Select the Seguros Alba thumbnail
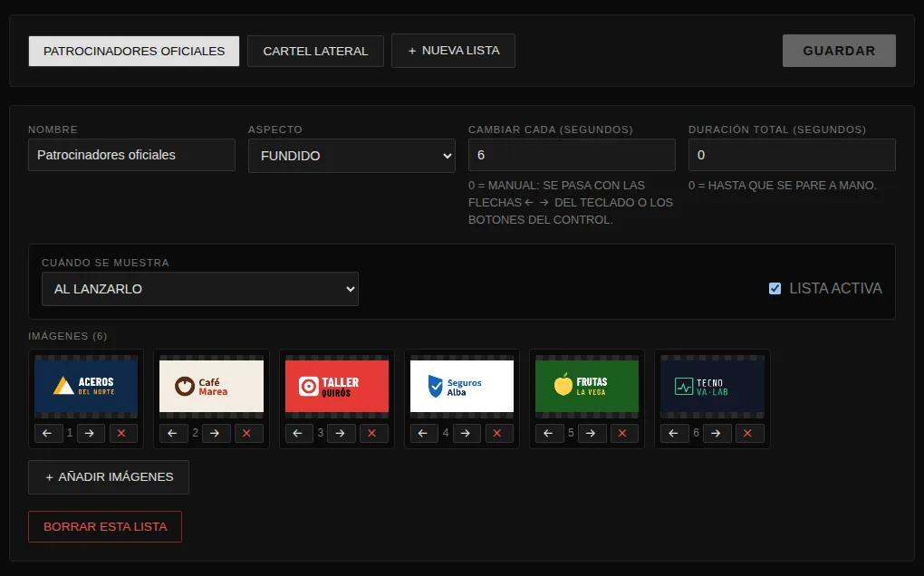The height and width of the screenshot is (576, 924). pyautogui.click(x=462, y=387)
